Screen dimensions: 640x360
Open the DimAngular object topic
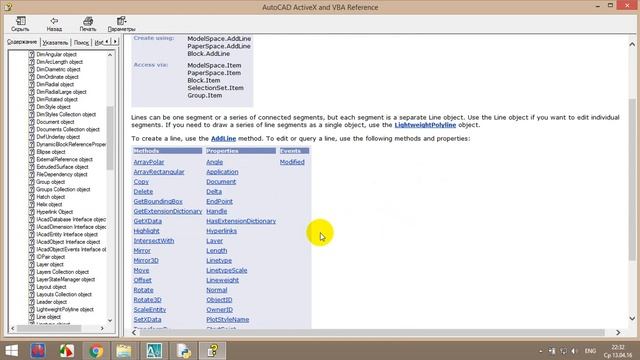56,54
